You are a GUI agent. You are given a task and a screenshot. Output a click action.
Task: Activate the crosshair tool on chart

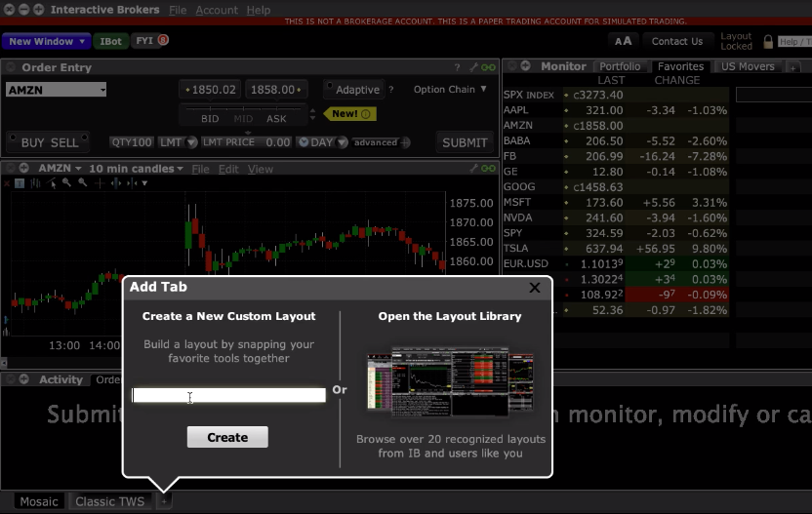coord(99,183)
